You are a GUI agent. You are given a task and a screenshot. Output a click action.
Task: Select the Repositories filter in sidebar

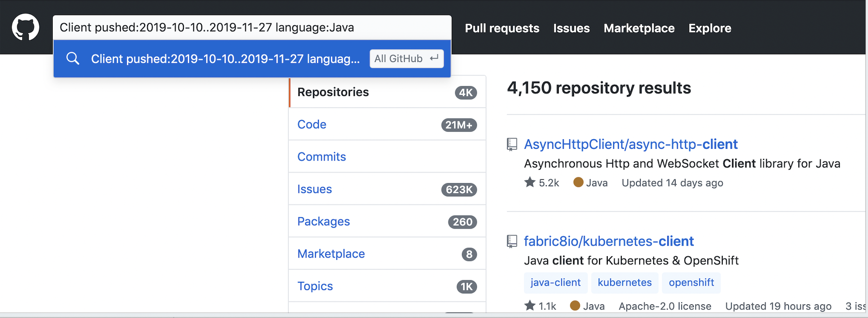tap(387, 92)
